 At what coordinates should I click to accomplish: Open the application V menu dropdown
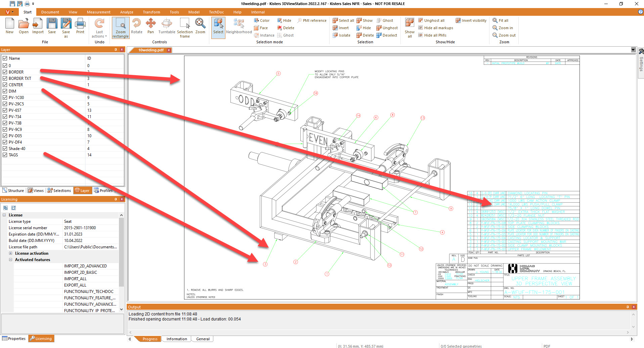tap(9, 12)
